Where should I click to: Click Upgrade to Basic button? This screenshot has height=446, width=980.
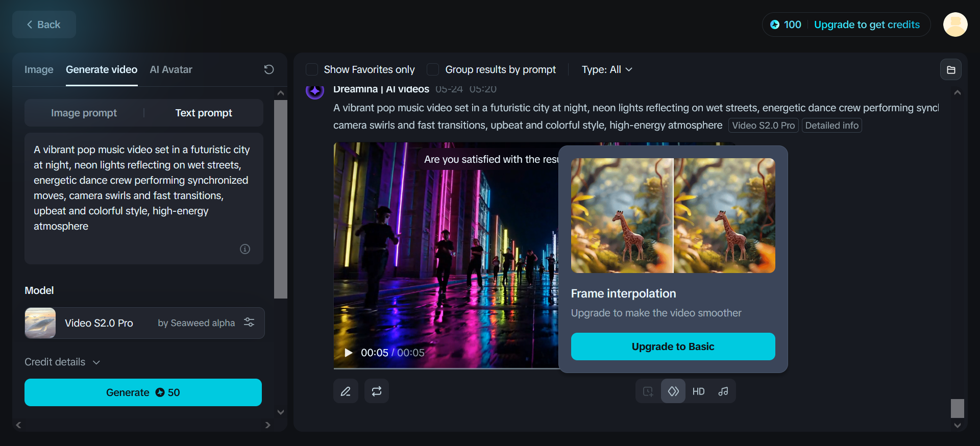pos(673,346)
